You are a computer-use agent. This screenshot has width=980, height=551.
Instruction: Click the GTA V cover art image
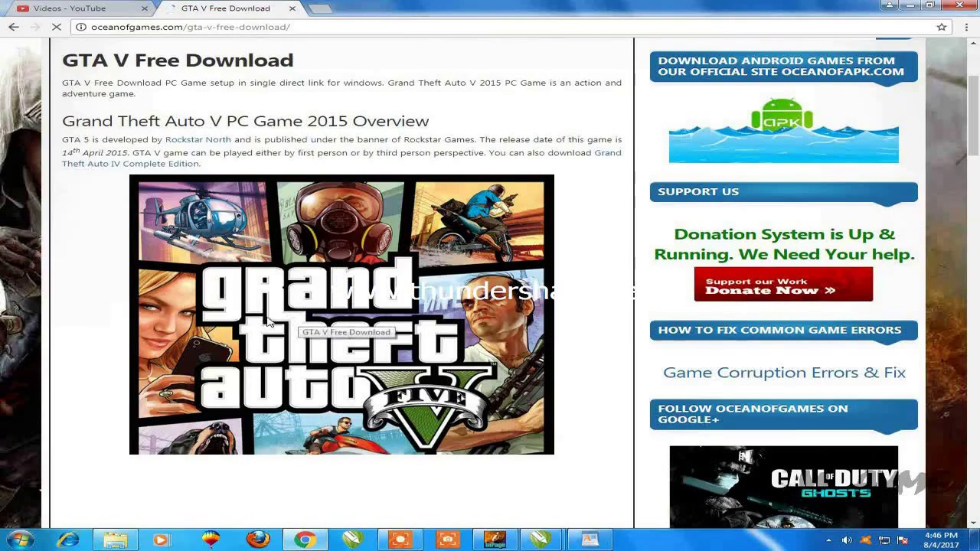tap(341, 315)
